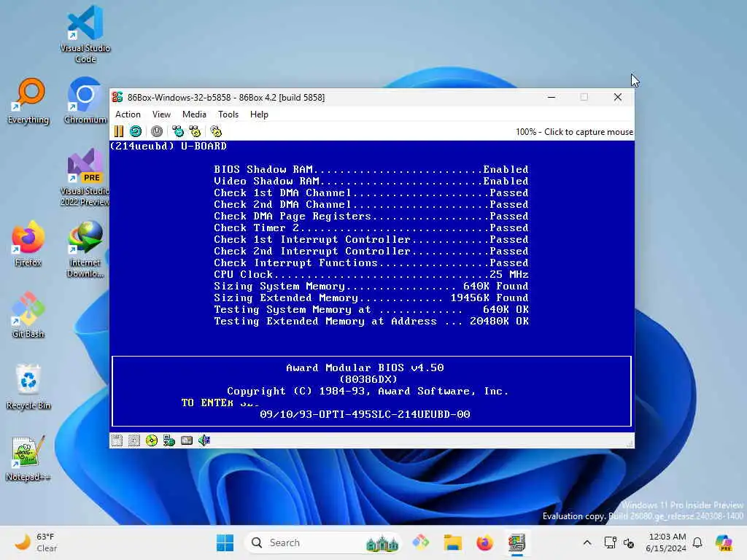747x560 pixels.
Task: Open the clock showing 12:03 AM
Action: point(667,542)
